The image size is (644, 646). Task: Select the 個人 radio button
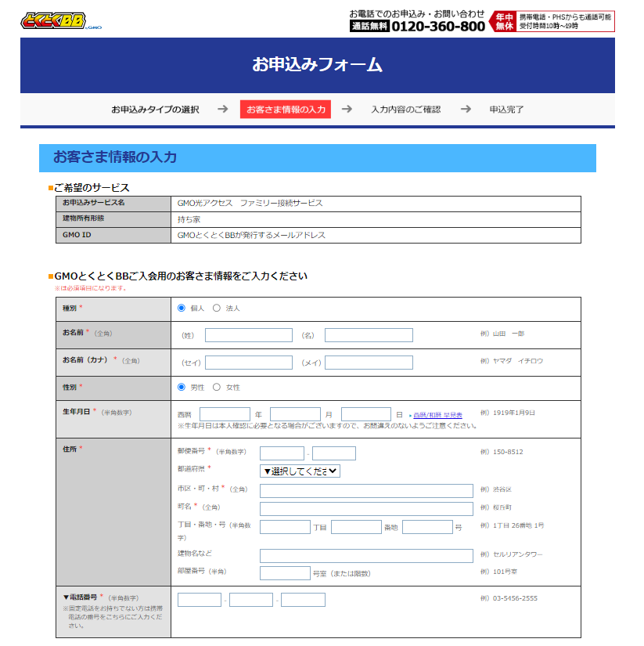[182, 309]
